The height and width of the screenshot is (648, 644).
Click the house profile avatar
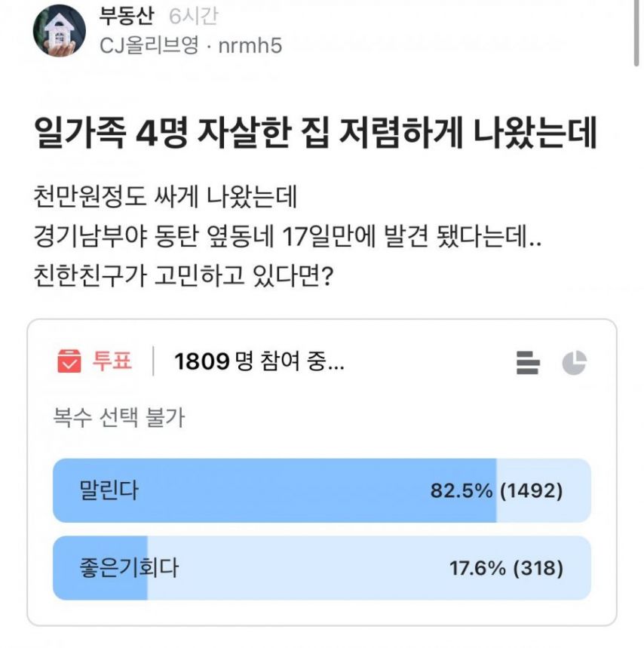[x=59, y=31]
